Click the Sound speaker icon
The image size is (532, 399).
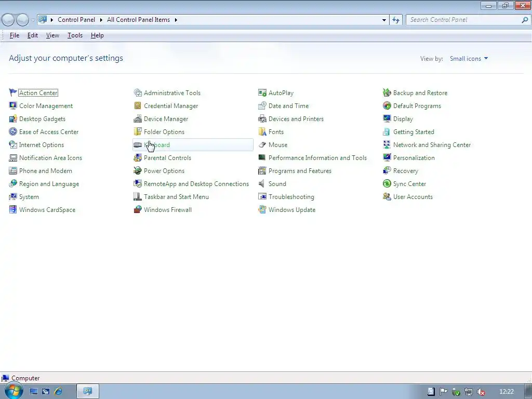(262, 183)
